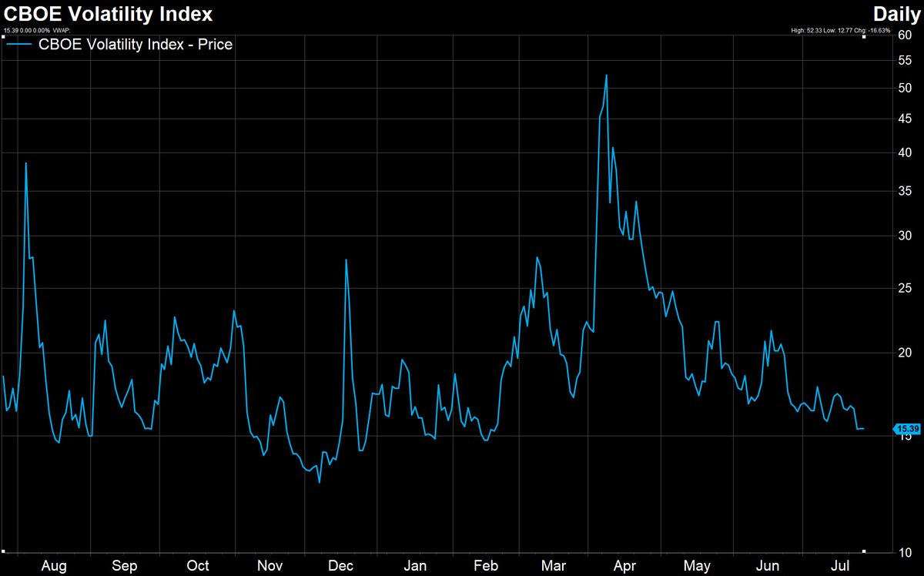Click the 50 value on price axis
This screenshot has width=924, height=576.
[x=905, y=89]
